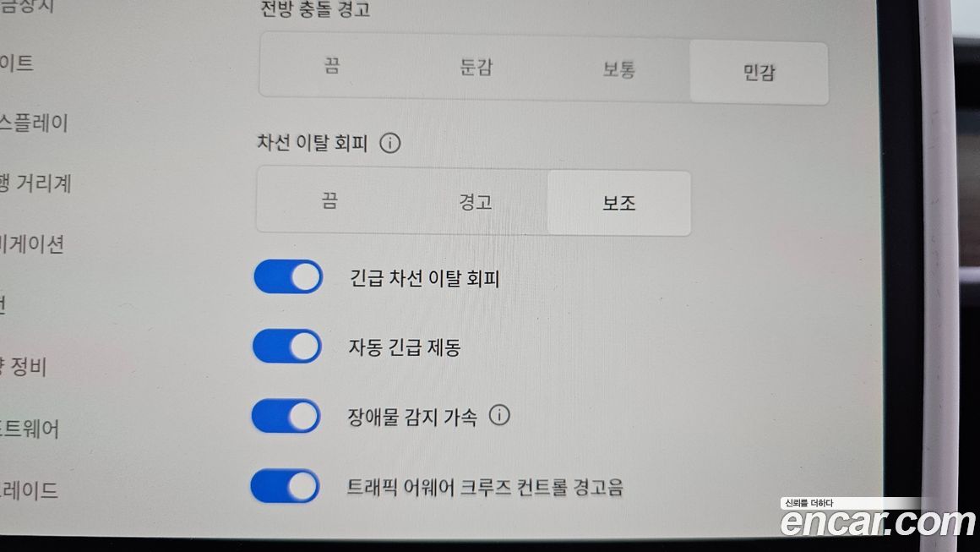Open 소프트웨어 settings in sidebar
Screen dimensions: 980x552
click(30, 429)
